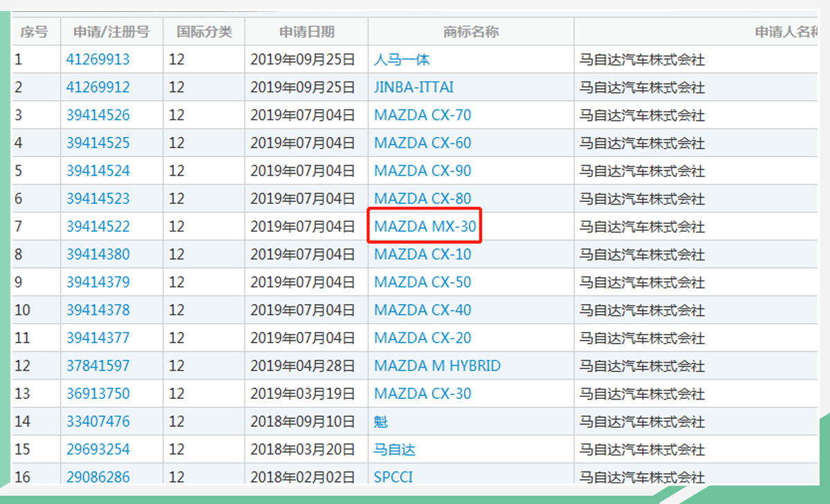Open registration number 29086286 link
830x504 pixels.
pos(98,476)
